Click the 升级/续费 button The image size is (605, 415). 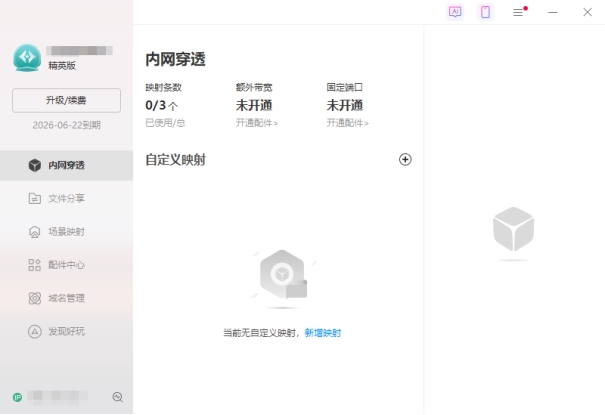coord(66,100)
